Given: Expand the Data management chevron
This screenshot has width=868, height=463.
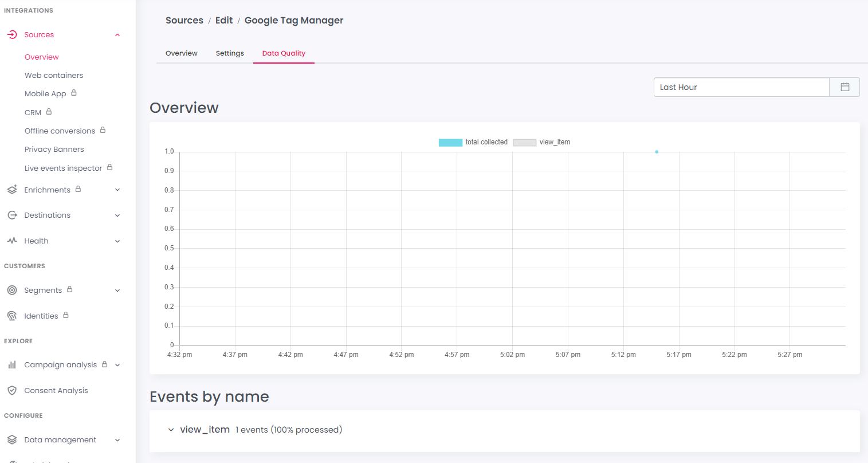Looking at the screenshot, I should [x=117, y=440].
